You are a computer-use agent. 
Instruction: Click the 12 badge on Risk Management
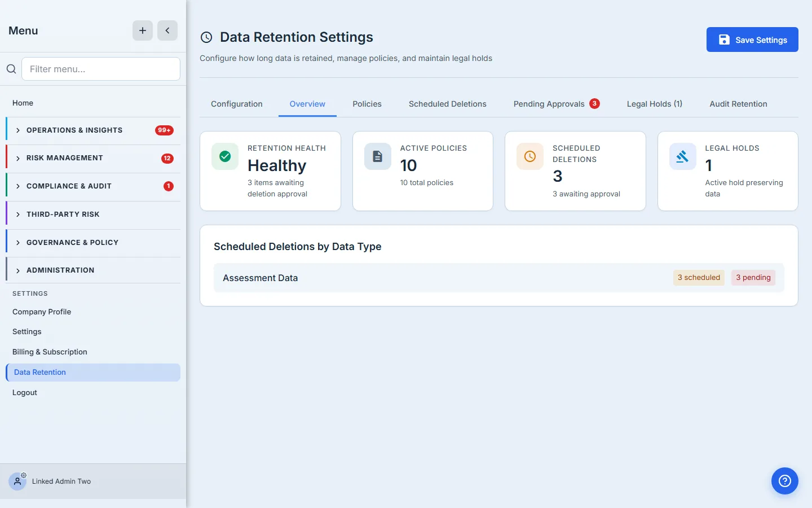(x=167, y=158)
